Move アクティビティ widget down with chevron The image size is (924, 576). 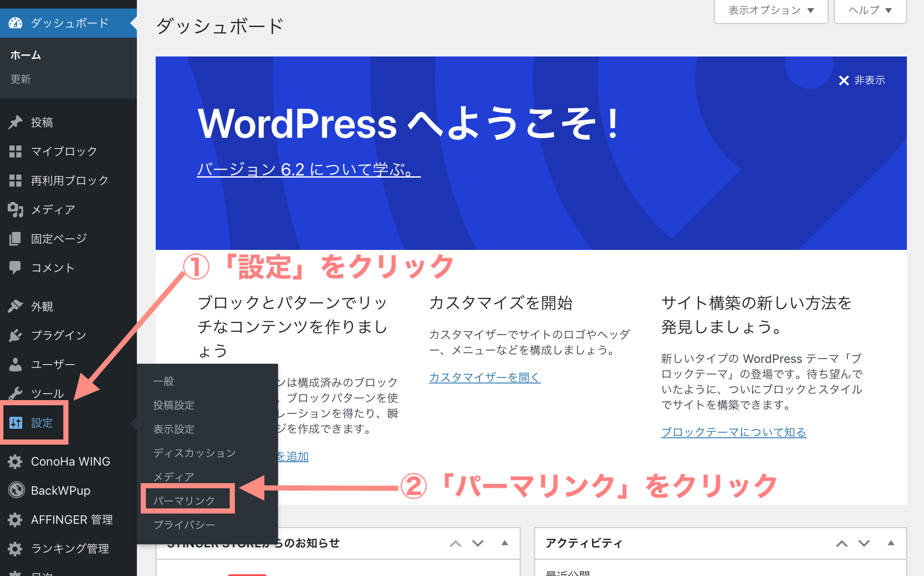click(864, 543)
